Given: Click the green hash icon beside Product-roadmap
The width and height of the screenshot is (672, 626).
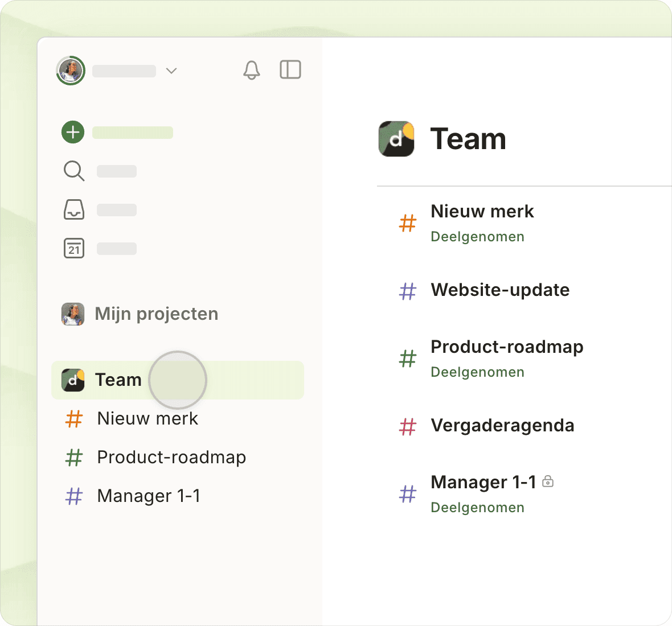Looking at the screenshot, I should click(408, 359).
